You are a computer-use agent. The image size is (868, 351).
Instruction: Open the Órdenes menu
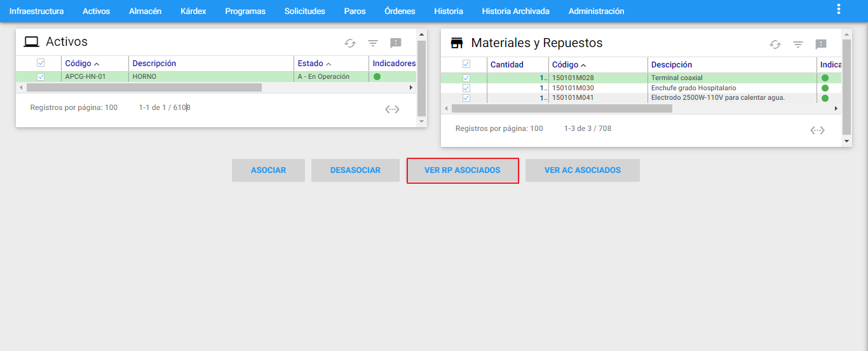pos(400,11)
